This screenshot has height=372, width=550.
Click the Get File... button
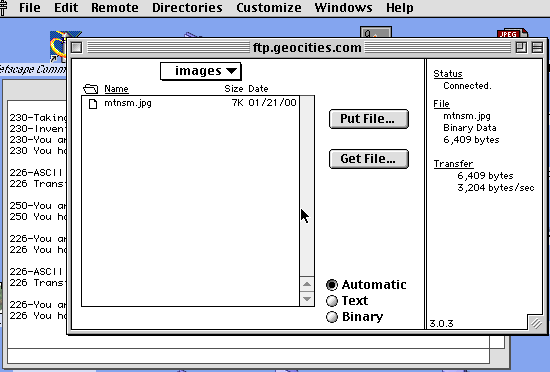(369, 159)
